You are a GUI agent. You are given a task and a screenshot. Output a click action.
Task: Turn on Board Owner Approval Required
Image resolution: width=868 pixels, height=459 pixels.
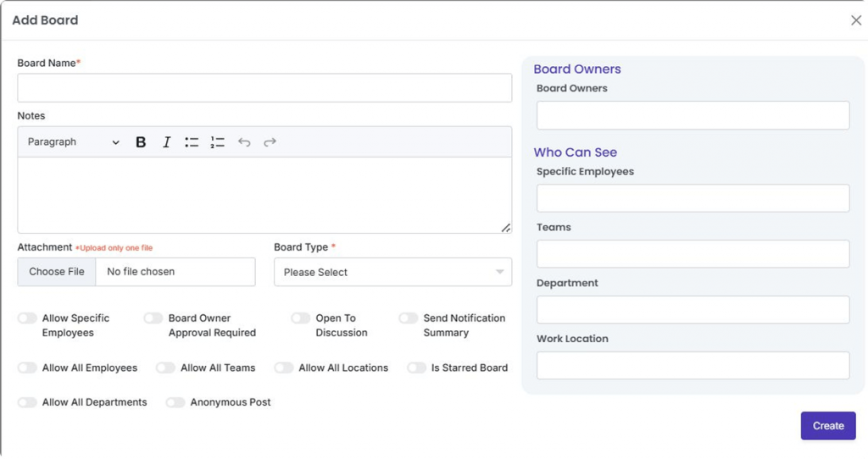[153, 318]
